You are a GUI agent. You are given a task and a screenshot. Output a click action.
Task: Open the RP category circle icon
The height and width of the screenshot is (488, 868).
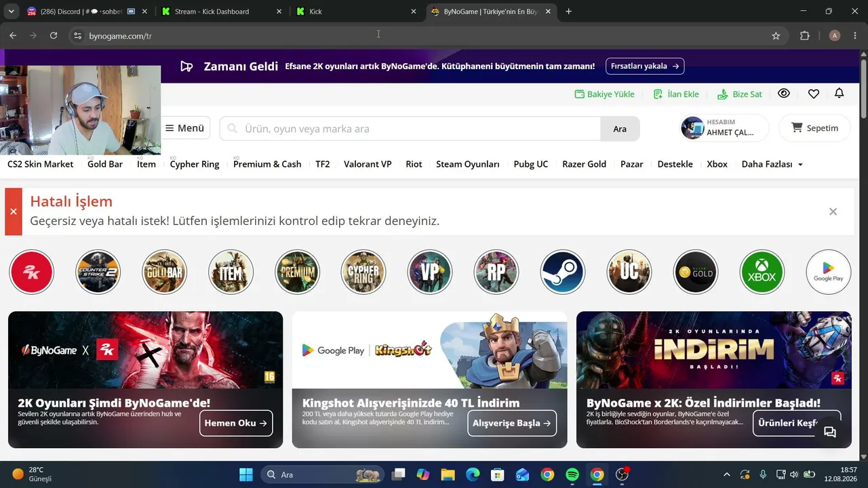tap(496, 272)
